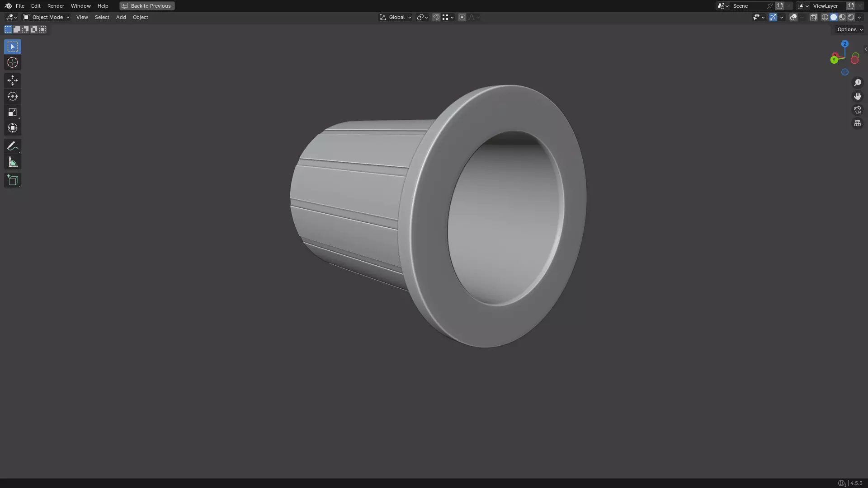
Task: Click the Y axis on navigation gizmo
Action: 834,60
